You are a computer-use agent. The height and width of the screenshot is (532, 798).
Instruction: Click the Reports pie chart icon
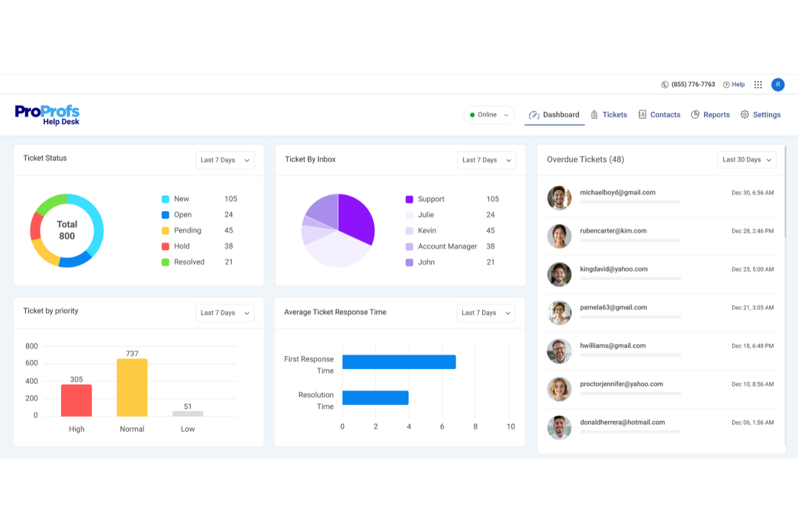coord(696,114)
